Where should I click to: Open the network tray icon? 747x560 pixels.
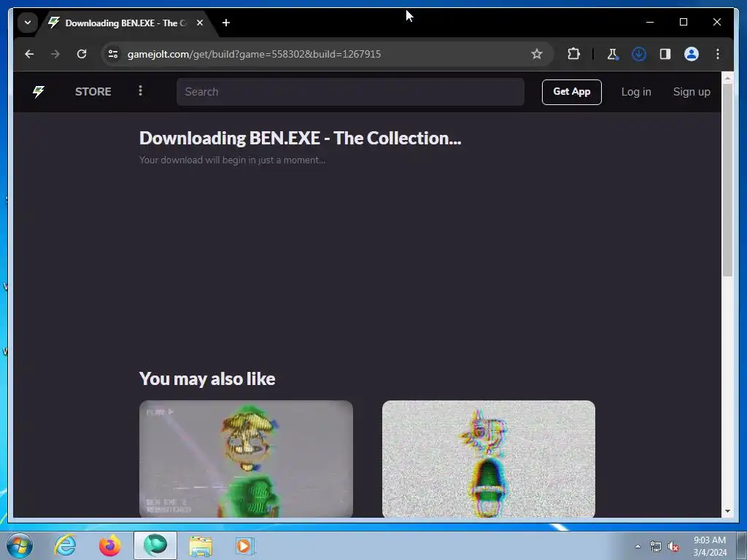656,547
